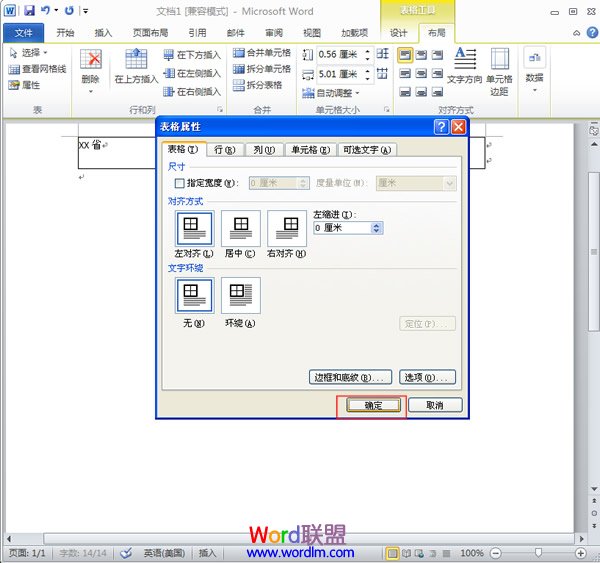
Task: Switch to Print Layout view icon in status bar
Action: (x=392, y=553)
